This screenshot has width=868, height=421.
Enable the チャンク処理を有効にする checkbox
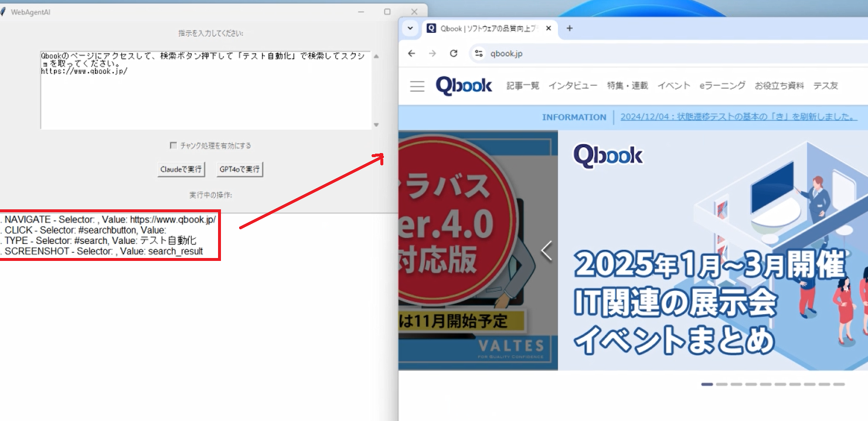click(x=173, y=145)
